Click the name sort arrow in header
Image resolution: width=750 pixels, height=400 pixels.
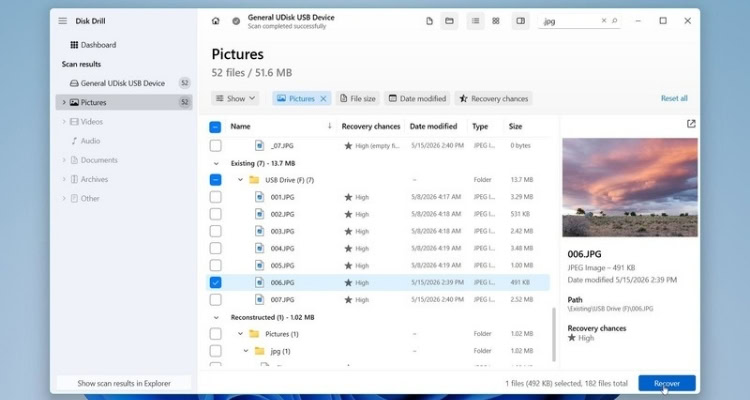[x=330, y=126]
